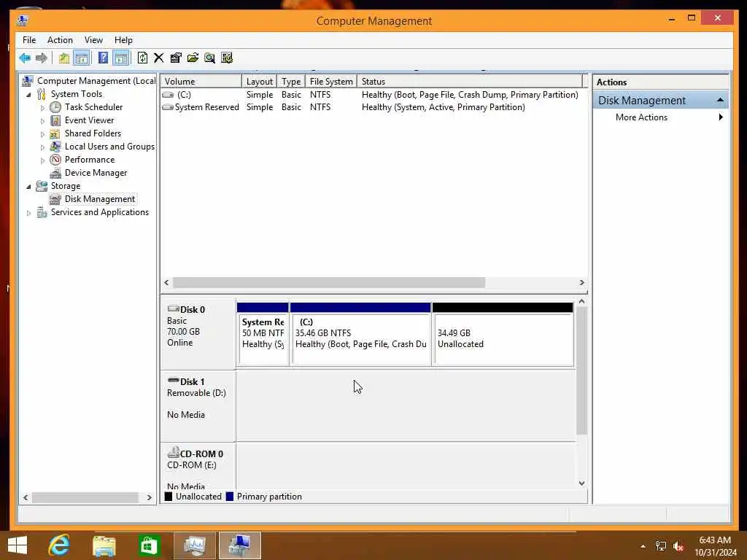Image resolution: width=747 pixels, height=560 pixels.
Task: Select Task Scheduler clock icon
Action: [x=55, y=107]
